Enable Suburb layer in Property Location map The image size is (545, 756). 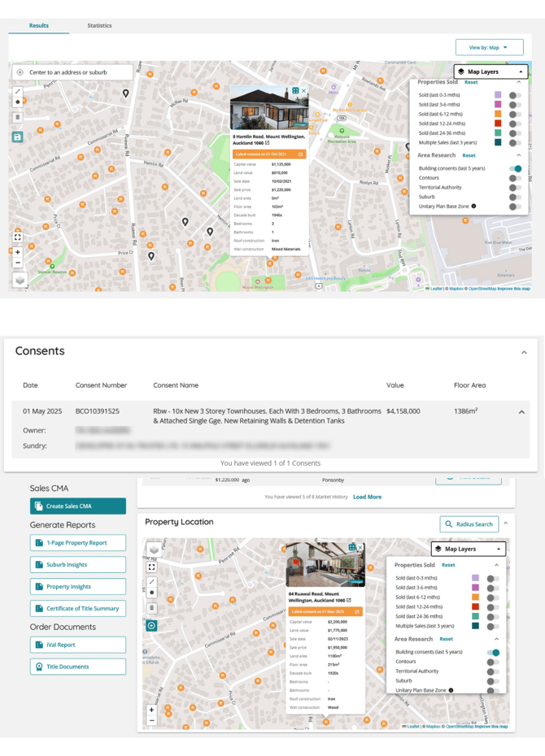[492, 680]
